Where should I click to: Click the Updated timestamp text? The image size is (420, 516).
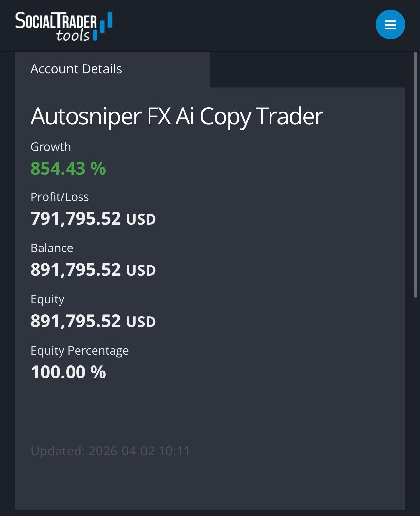click(110, 451)
